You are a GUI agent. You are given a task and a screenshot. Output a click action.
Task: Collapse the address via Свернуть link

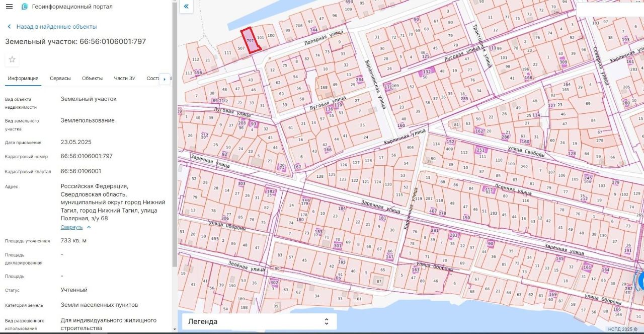[71, 227]
